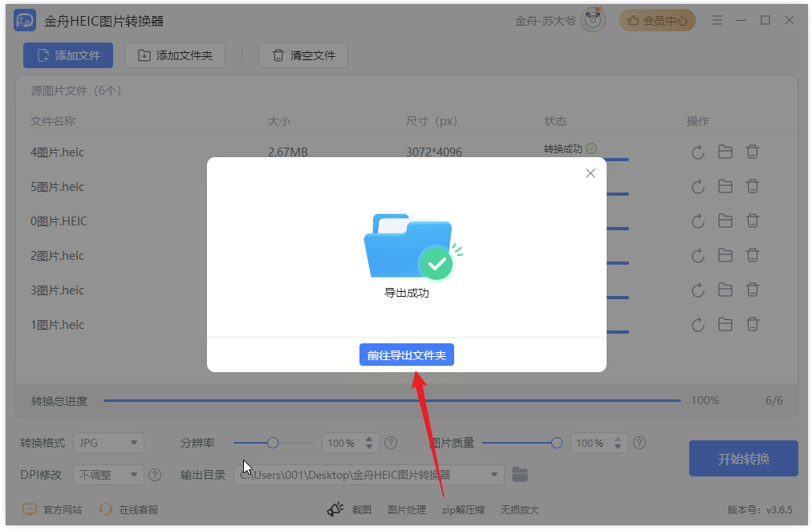Reconvert the 4图片.heic file
812x531 pixels.
pos(697,152)
